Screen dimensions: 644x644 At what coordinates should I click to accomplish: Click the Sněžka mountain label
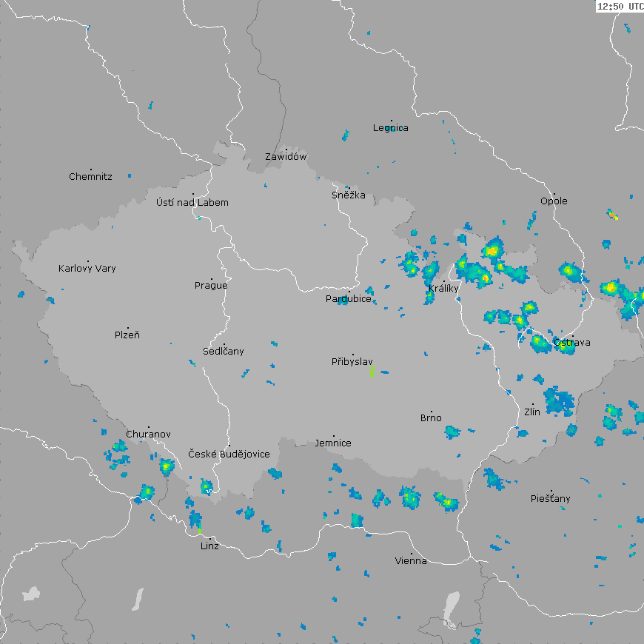point(348,195)
